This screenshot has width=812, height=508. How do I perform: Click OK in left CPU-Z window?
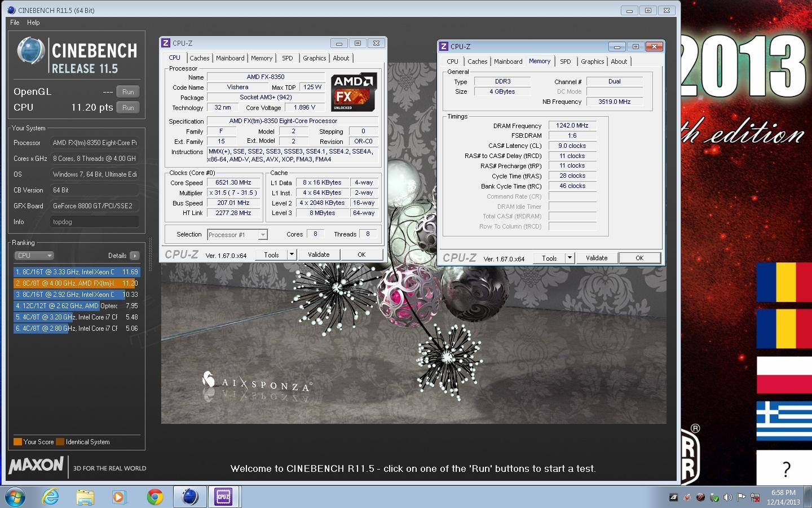click(x=361, y=255)
